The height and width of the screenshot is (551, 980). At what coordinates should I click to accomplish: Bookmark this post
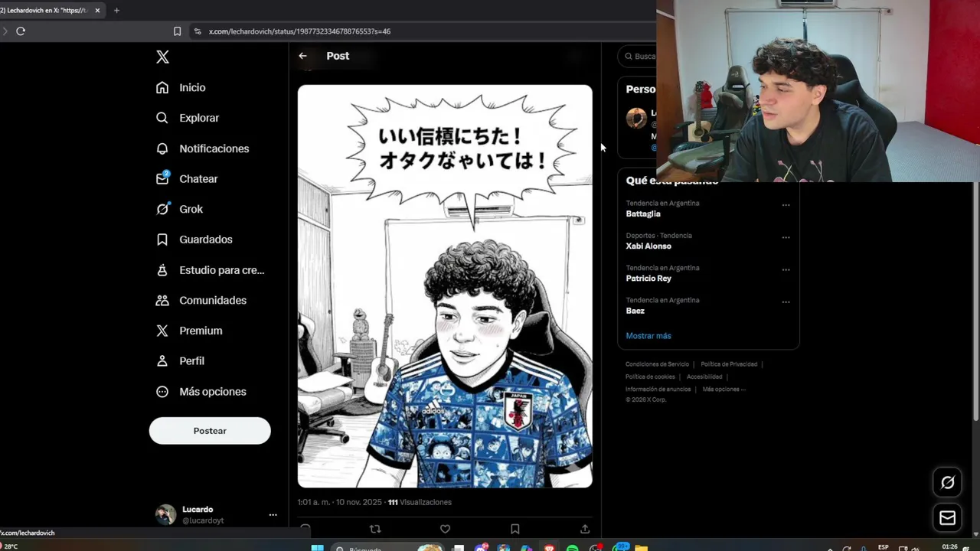coord(515,529)
